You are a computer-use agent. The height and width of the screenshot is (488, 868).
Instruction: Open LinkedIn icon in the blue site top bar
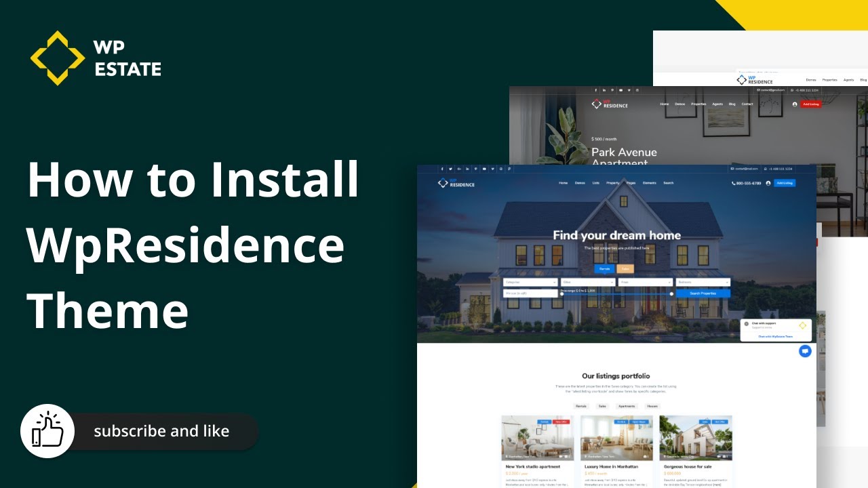(x=467, y=169)
